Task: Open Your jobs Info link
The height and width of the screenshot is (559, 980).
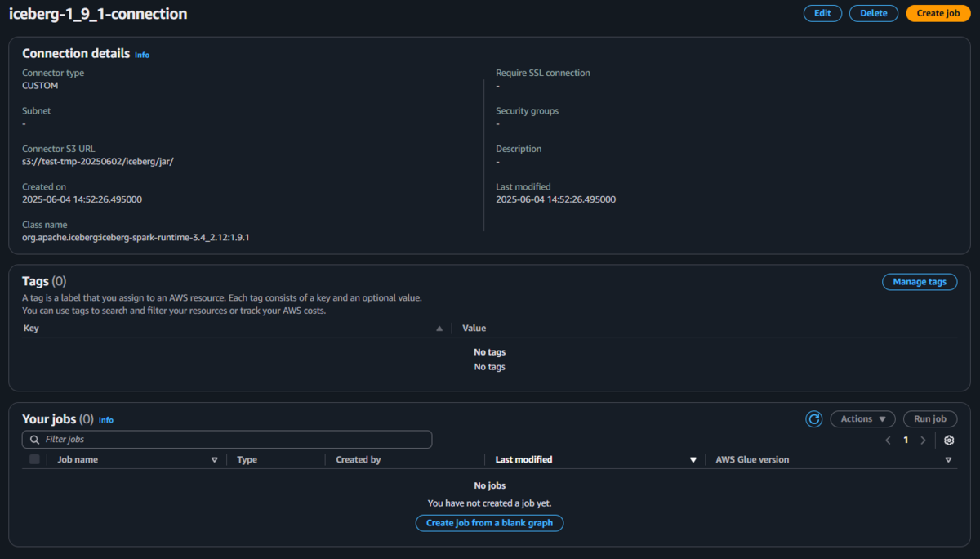Action: (106, 420)
